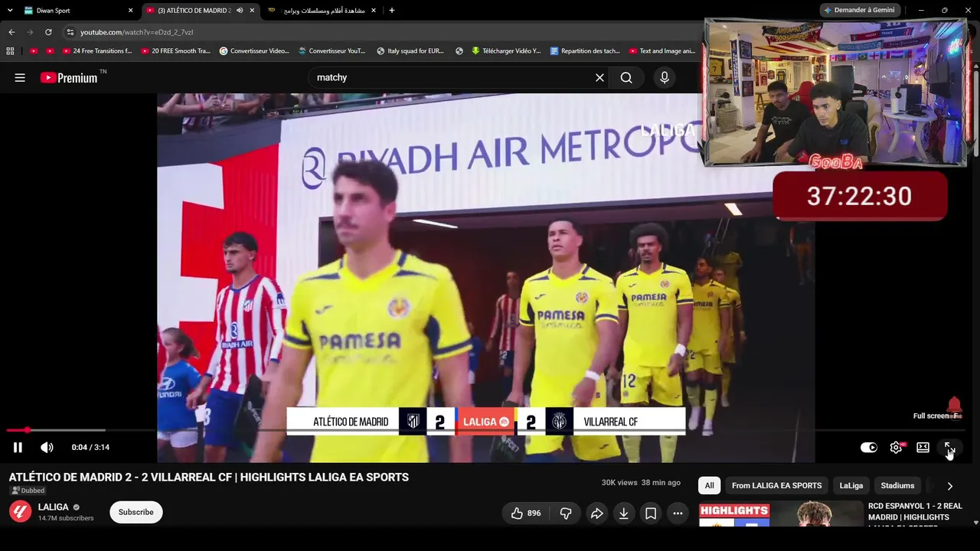Download the video with the download icon
Screen dimensions: 980x551
coord(624,514)
